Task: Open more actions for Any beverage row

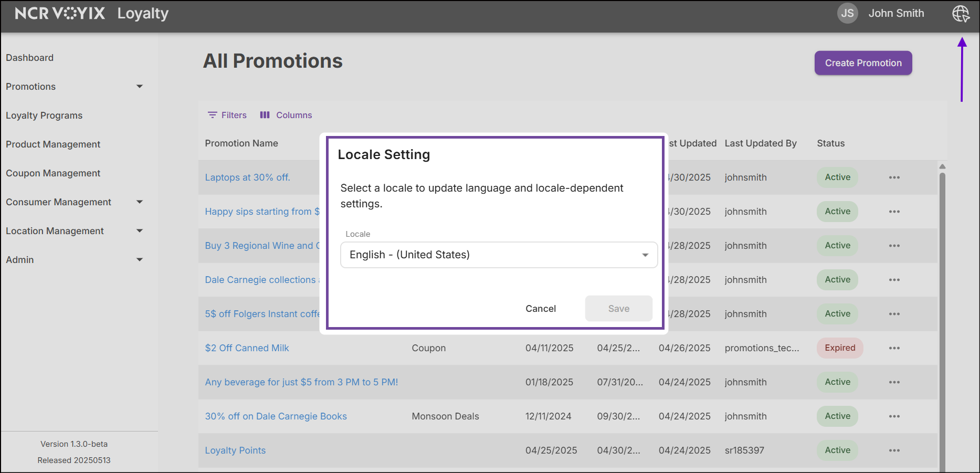Action: pyautogui.click(x=894, y=382)
